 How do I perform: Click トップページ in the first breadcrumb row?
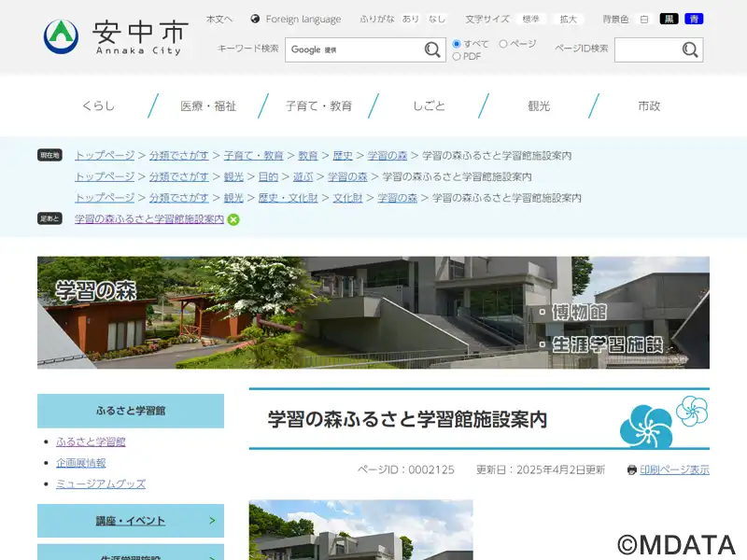(x=105, y=156)
